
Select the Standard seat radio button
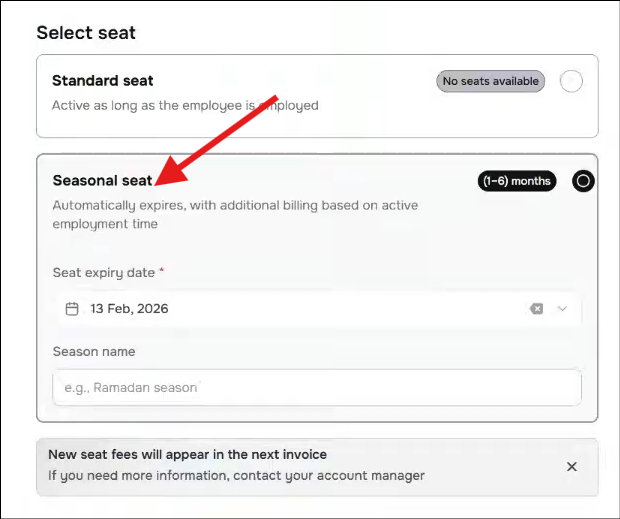(571, 82)
